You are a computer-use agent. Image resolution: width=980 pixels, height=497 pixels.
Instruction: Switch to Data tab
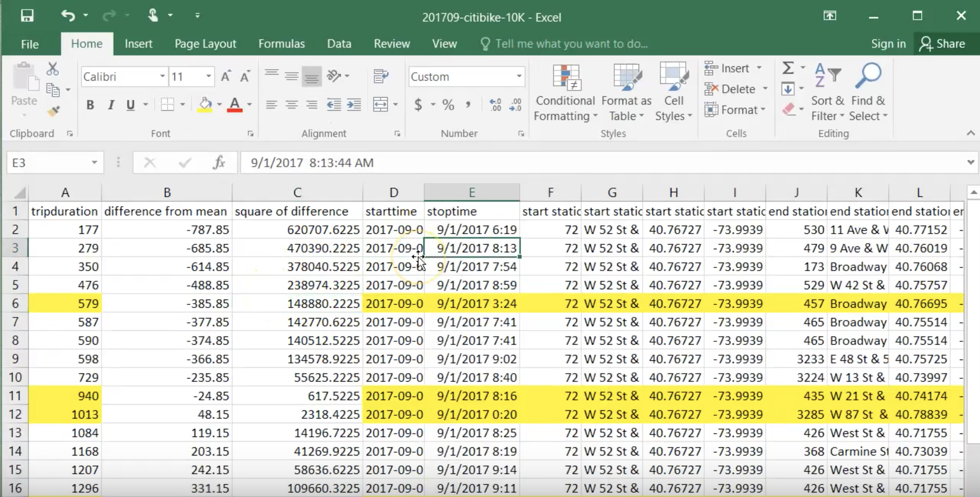click(x=339, y=44)
